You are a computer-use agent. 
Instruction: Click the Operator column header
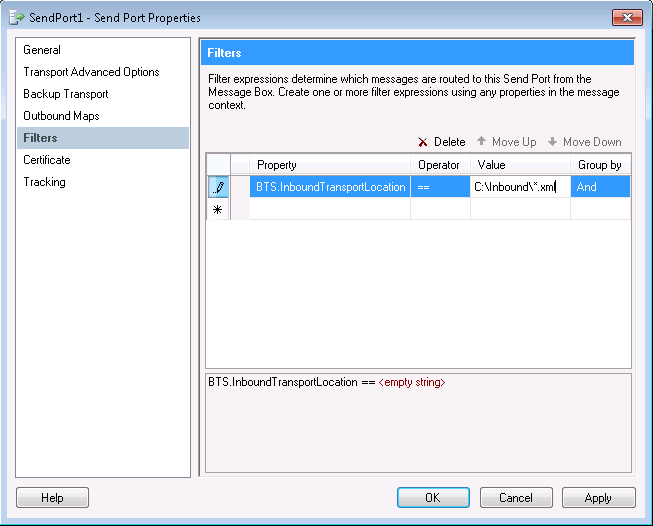pyautogui.click(x=440, y=165)
